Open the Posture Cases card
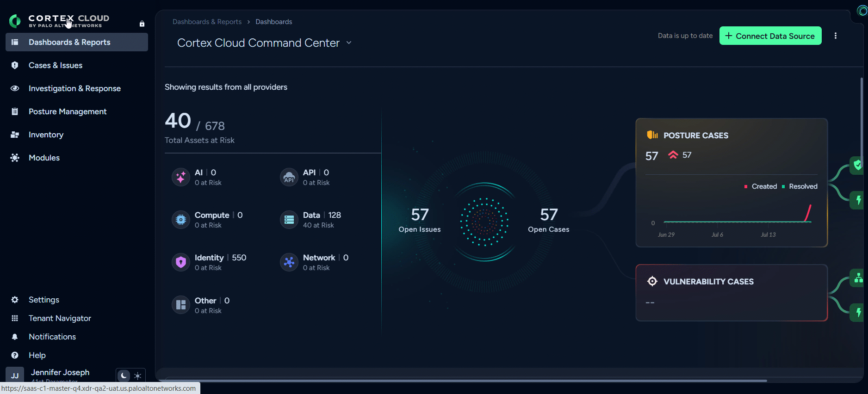The height and width of the screenshot is (394, 868). pos(732,183)
